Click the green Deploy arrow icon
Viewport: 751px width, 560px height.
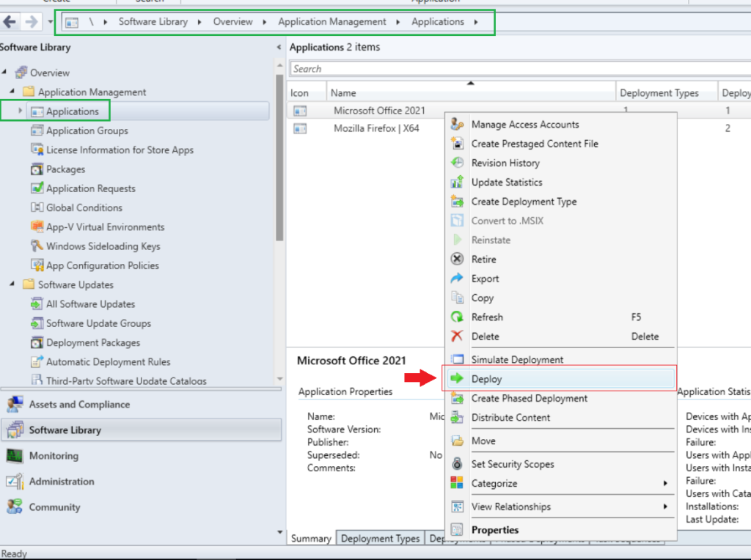(x=457, y=379)
